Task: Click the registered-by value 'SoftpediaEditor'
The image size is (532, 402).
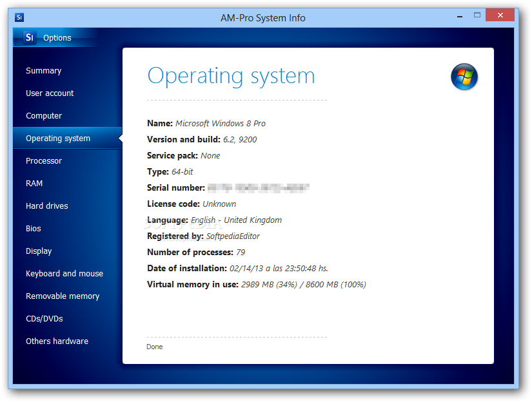Action: (x=233, y=236)
